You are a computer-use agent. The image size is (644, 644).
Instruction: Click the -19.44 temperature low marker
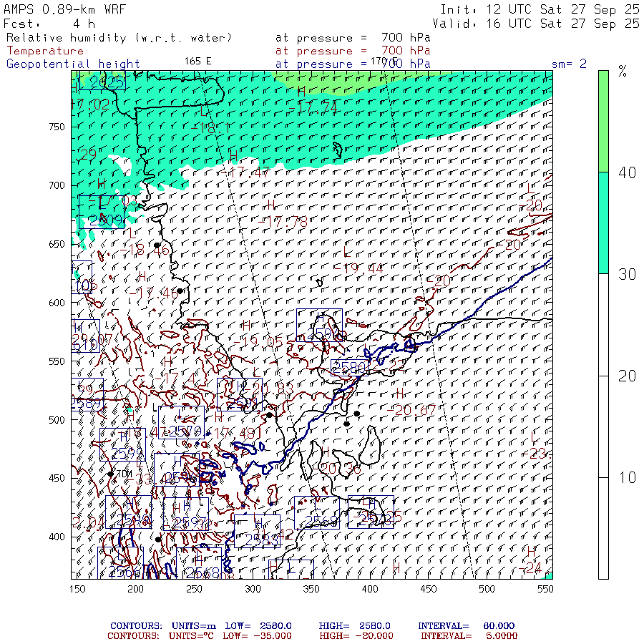(x=363, y=268)
